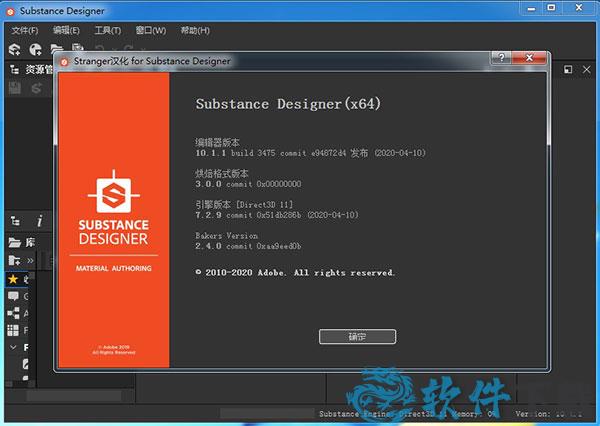Click the open folder icon in toolbar
This screenshot has height=426, width=600.
[55, 49]
